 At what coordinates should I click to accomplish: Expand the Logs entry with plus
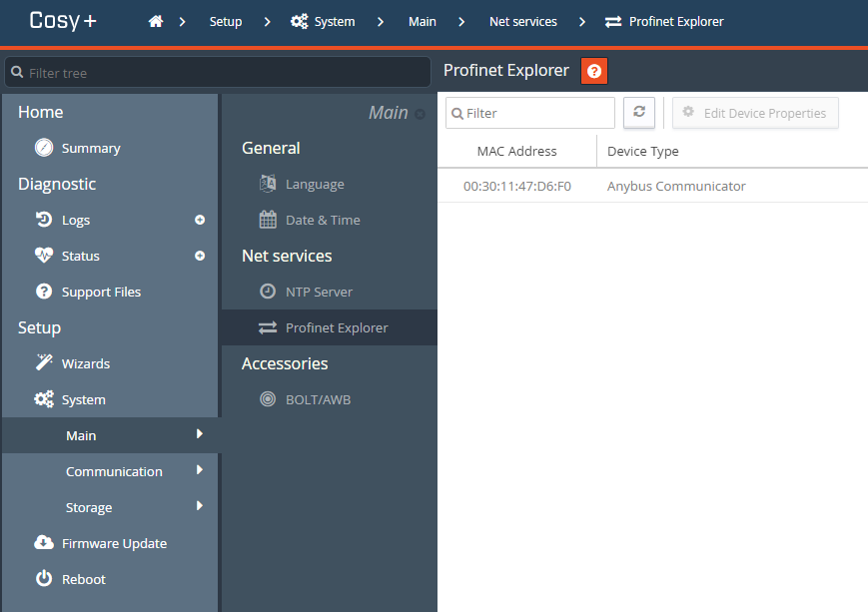click(200, 220)
